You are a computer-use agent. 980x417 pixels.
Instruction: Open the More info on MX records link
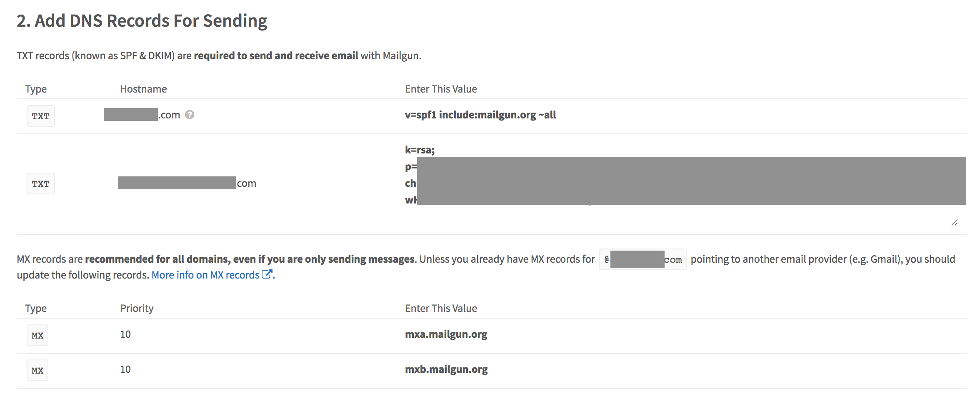click(x=205, y=275)
